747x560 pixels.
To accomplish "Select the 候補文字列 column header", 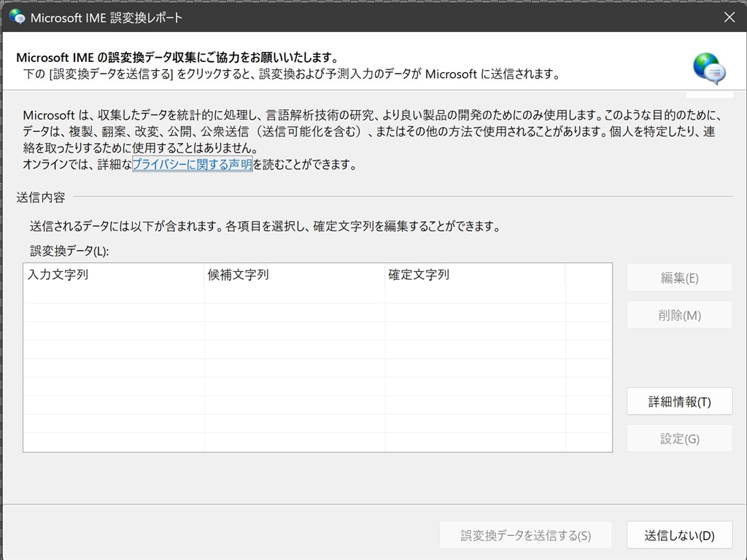I will click(x=295, y=275).
